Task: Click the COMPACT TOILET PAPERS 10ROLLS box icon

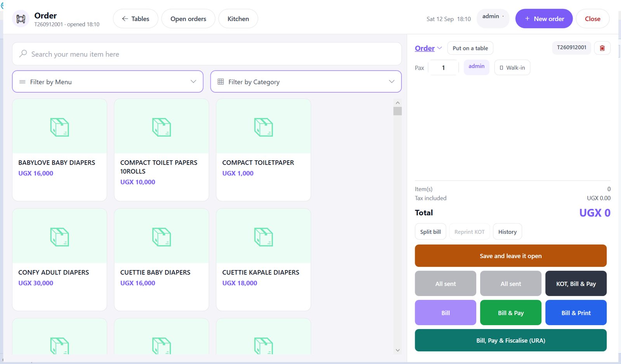Action: coord(161,127)
